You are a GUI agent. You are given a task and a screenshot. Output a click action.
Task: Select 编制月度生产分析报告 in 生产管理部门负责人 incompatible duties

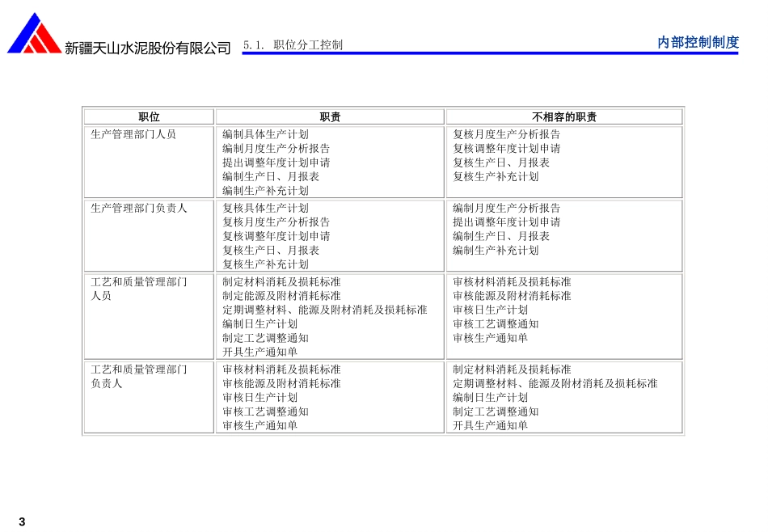pyautogui.click(x=506, y=209)
